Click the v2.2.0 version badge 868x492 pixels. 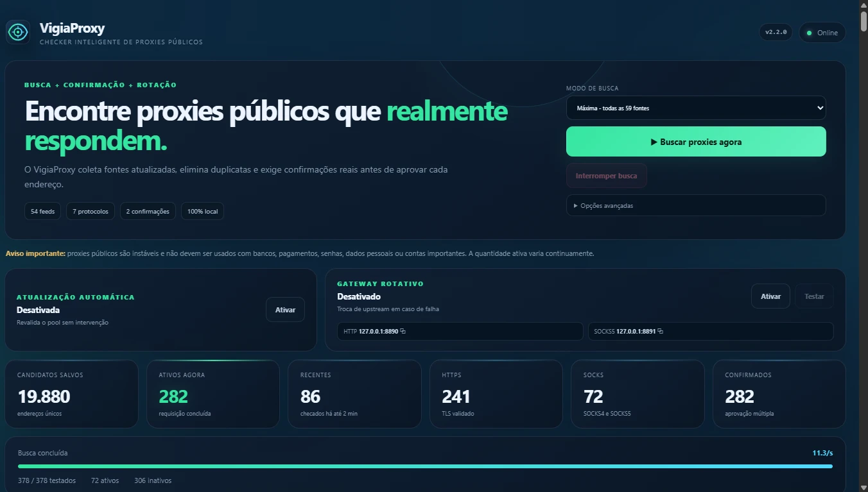(x=776, y=33)
